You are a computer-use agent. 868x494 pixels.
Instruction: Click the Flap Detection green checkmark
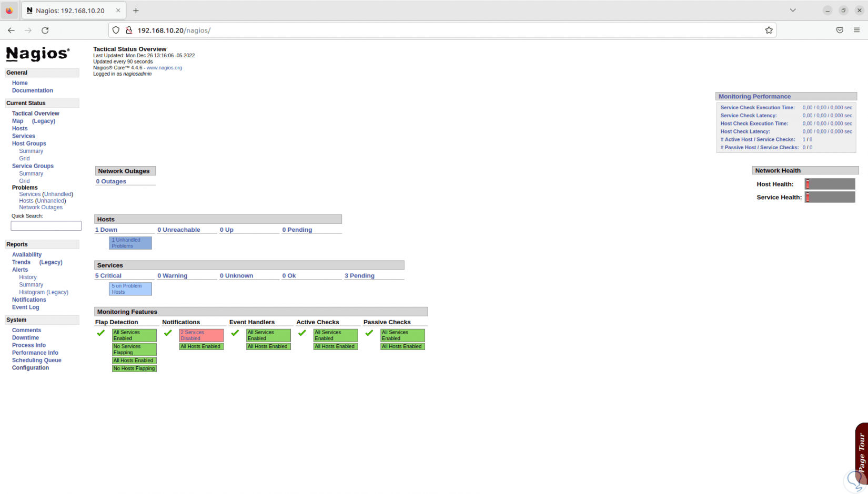(101, 333)
